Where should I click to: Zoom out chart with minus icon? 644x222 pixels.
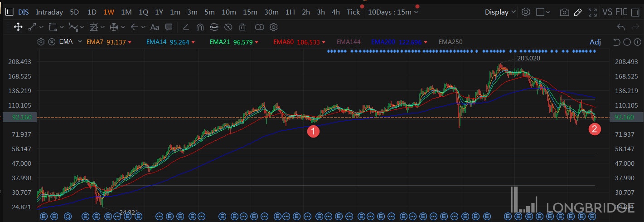coord(627,42)
